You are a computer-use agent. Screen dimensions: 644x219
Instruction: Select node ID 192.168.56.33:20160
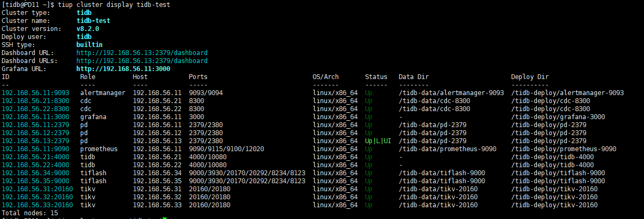[x=37, y=205]
